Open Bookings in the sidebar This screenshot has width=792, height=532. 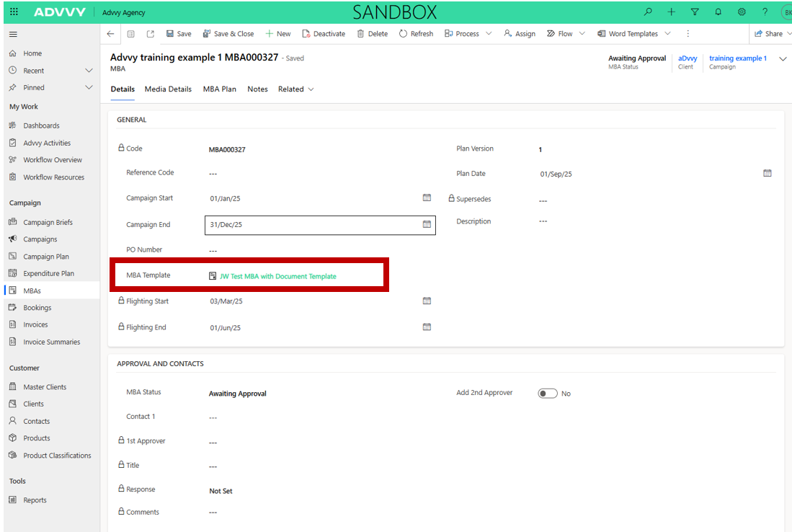tap(37, 308)
